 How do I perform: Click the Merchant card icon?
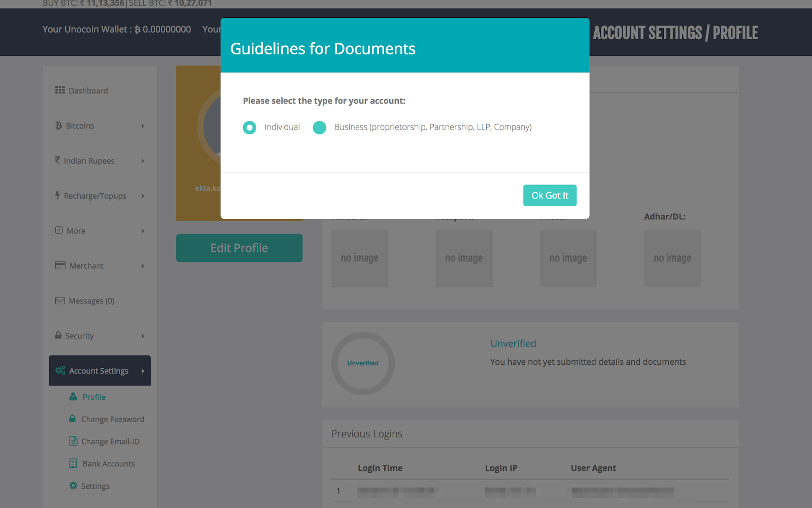(x=60, y=265)
